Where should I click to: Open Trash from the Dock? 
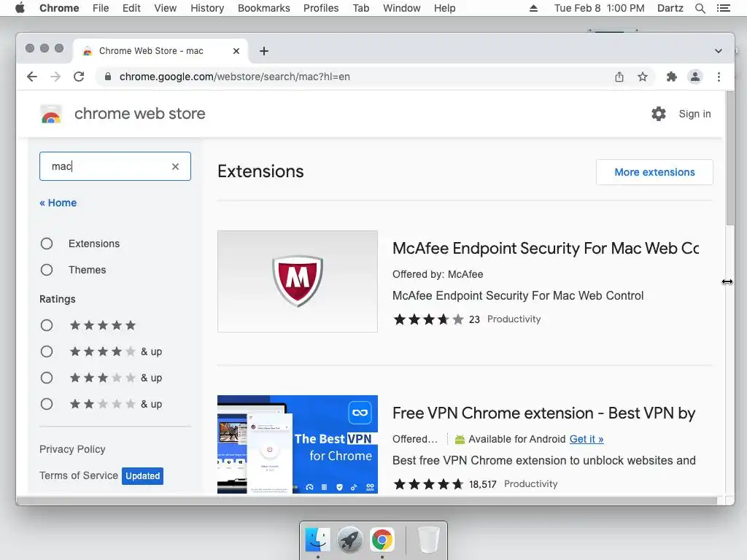tap(428, 540)
